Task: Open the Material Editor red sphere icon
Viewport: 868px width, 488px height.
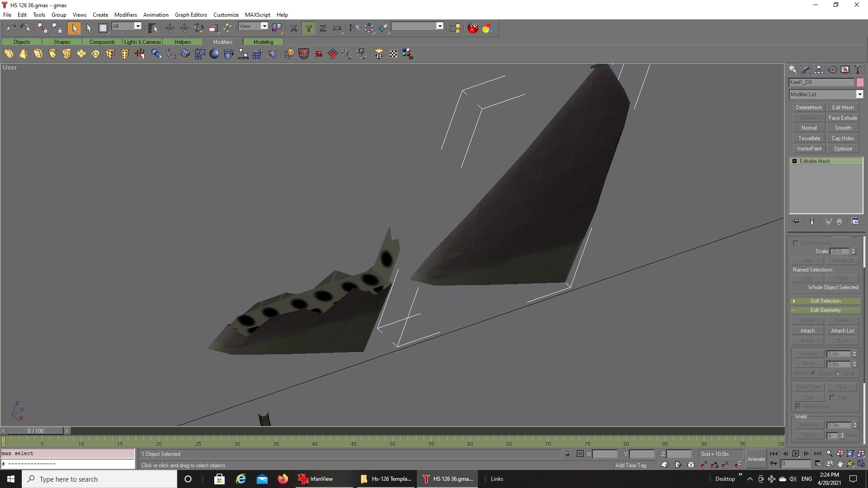Action: [472, 28]
